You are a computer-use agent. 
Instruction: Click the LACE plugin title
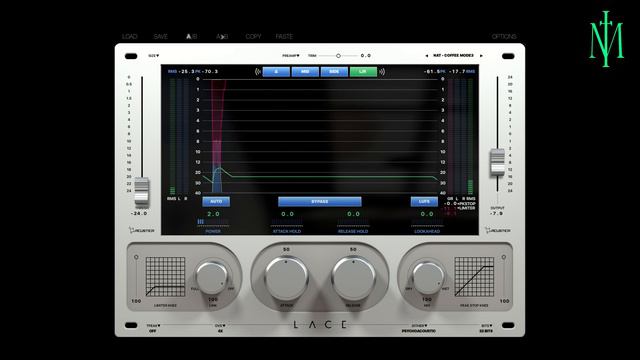click(320, 325)
